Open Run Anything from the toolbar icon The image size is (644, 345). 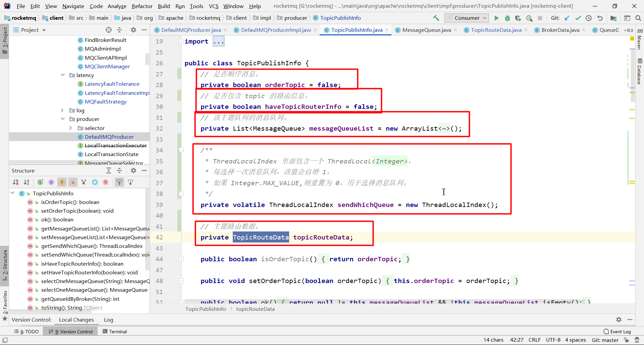[x=627, y=18]
